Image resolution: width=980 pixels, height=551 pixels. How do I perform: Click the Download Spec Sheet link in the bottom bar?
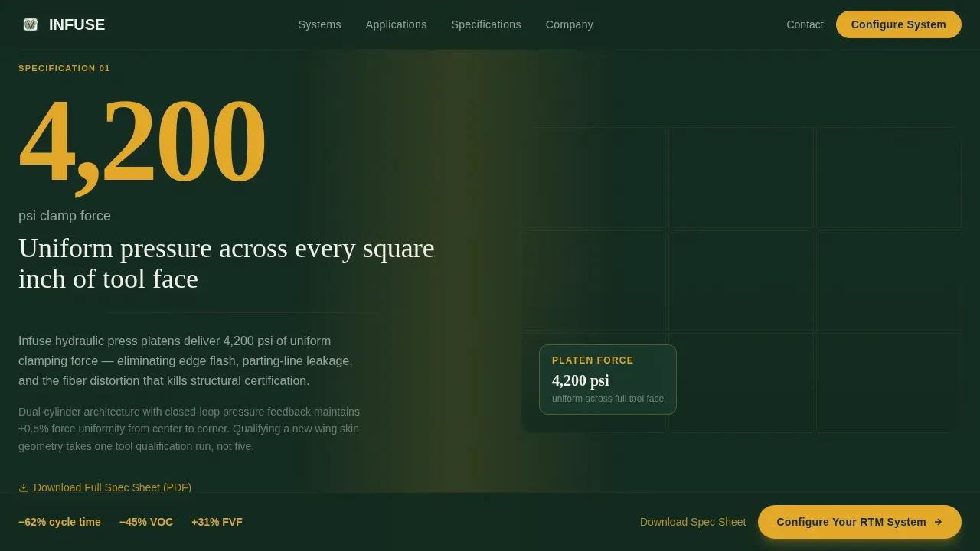tap(693, 522)
